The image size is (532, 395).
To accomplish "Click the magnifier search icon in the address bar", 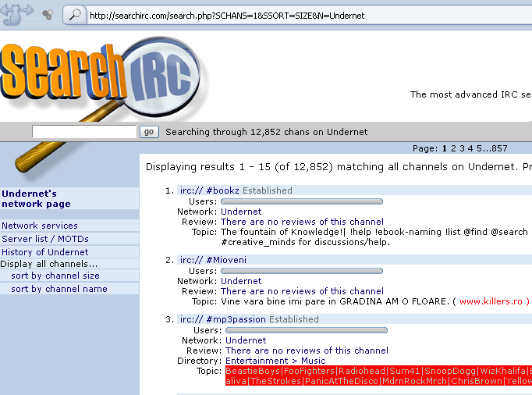I will coord(75,15).
